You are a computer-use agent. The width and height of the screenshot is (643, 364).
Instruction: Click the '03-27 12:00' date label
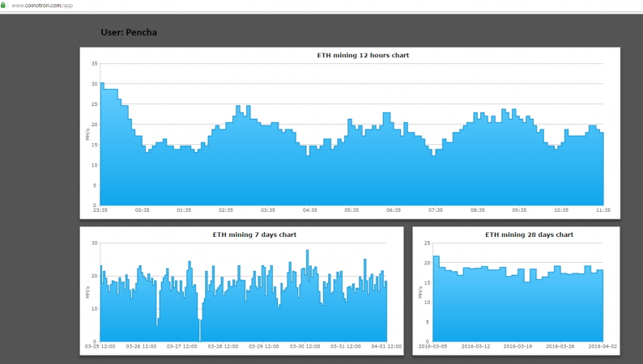click(181, 346)
